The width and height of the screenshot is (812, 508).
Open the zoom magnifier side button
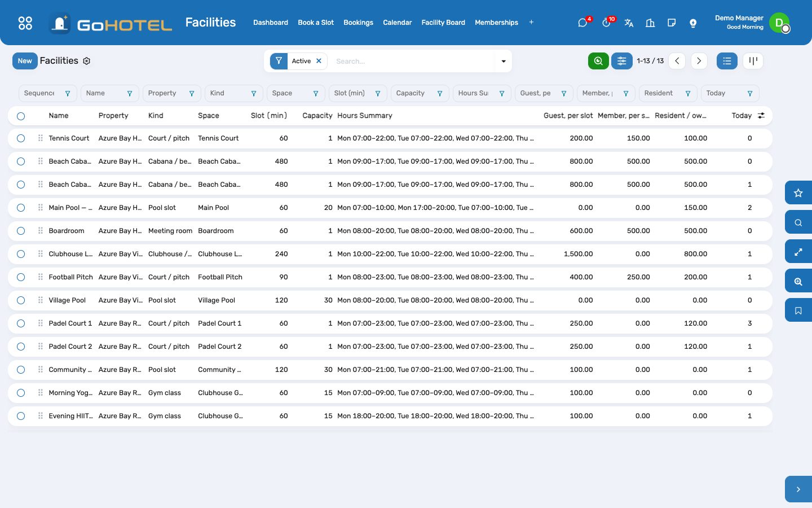tap(798, 281)
